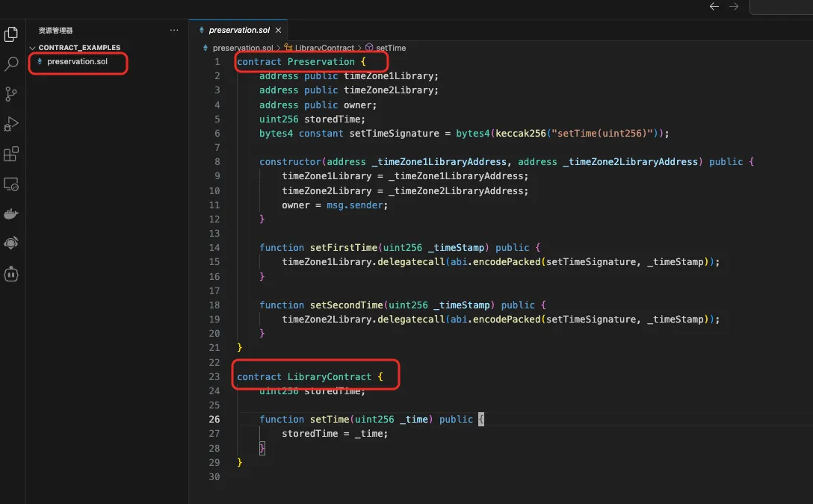This screenshot has height=504, width=813.
Task: Open the robot-face assistant icon in activity bar
Action: tap(11, 274)
